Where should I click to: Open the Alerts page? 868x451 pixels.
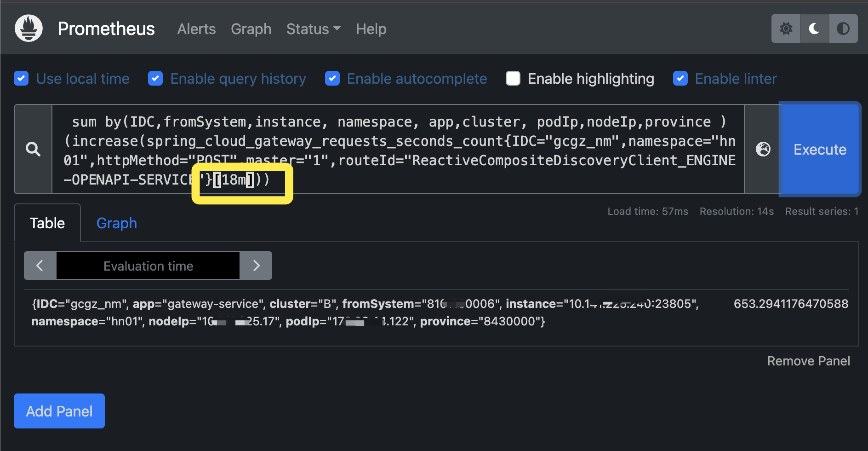(196, 29)
